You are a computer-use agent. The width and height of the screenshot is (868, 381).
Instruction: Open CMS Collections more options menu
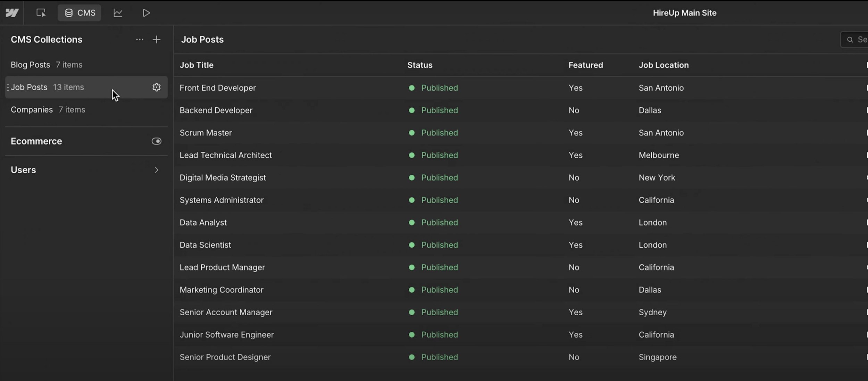[140, 40]
